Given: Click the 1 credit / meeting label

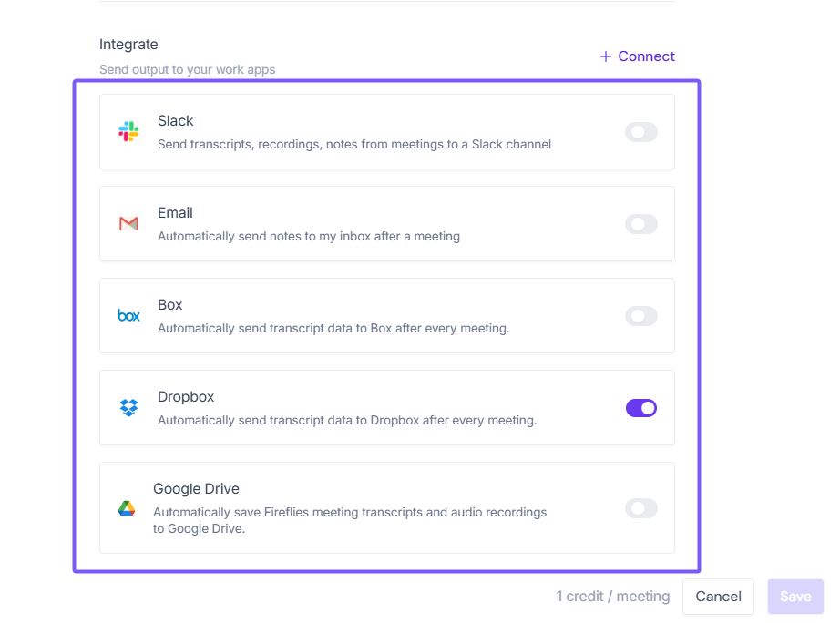Looking at the screenshot, I should (613, 597).
